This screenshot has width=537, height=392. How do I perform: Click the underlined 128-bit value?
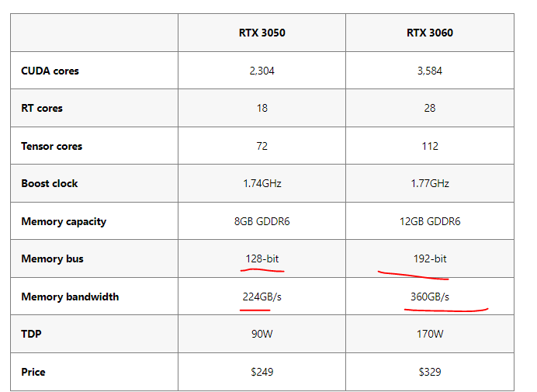(x=262, y=258)
